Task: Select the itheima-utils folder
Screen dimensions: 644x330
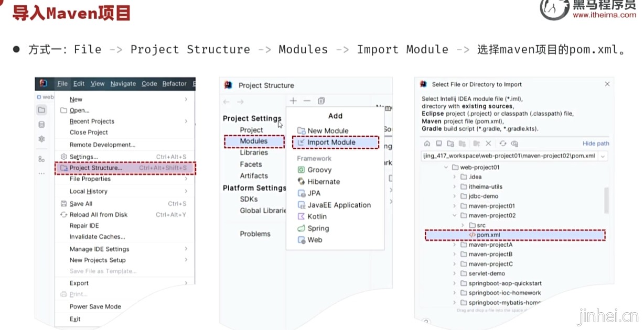Action: 486,187
